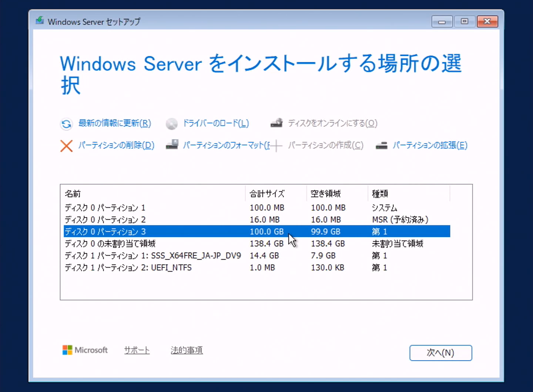Click the 合計サイズ column header

(x=267, y=193)
